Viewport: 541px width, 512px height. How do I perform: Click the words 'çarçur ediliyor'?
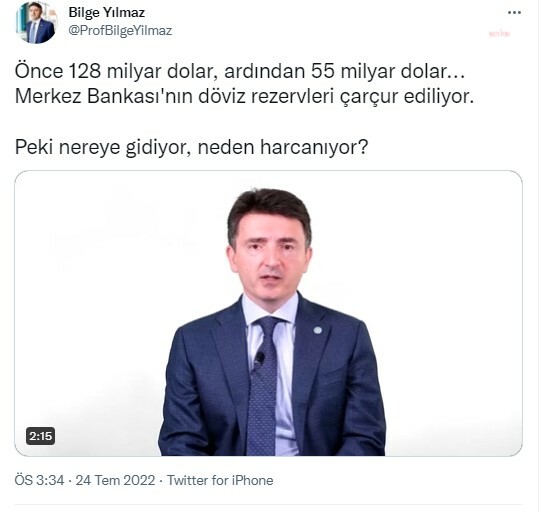(x=407, y=97)
